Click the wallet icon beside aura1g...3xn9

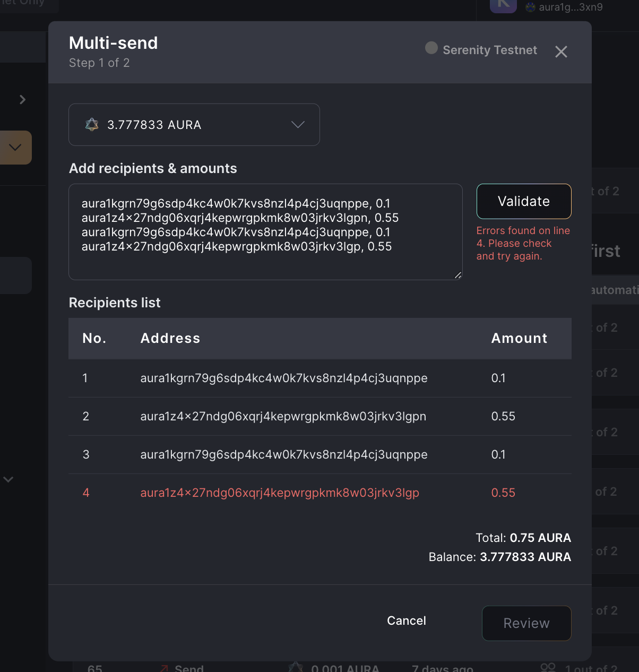[529, 7]
